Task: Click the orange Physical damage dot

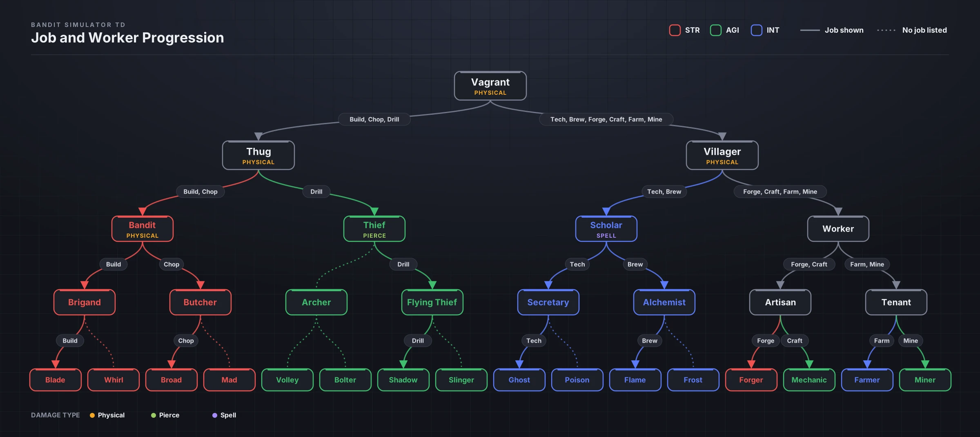Action: [92, 415]
